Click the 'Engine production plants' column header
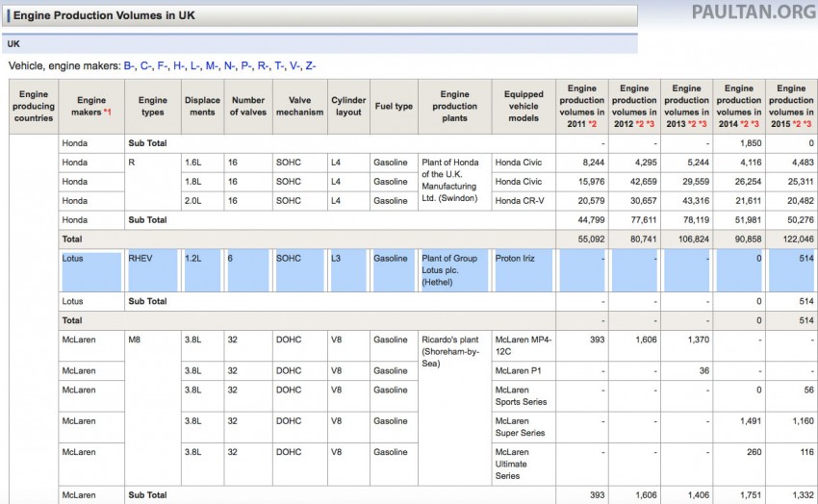Screen dimensions: 818x504 [455, 107]
